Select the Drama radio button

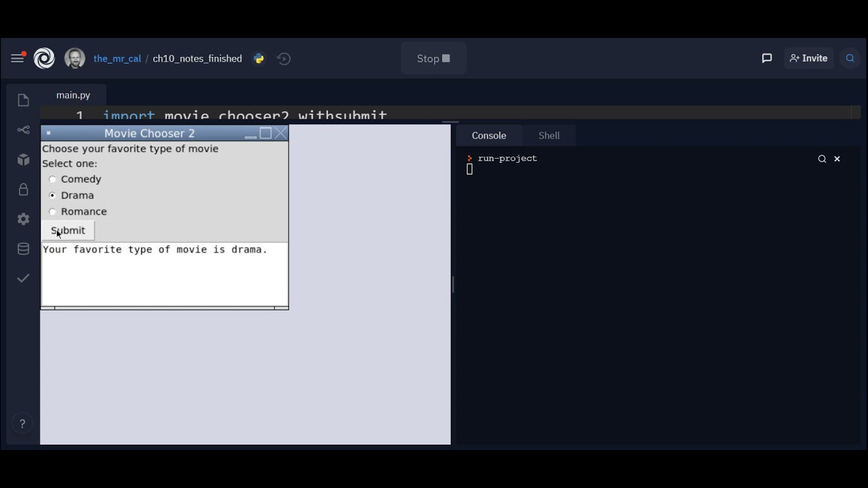(x=52, y=195)
